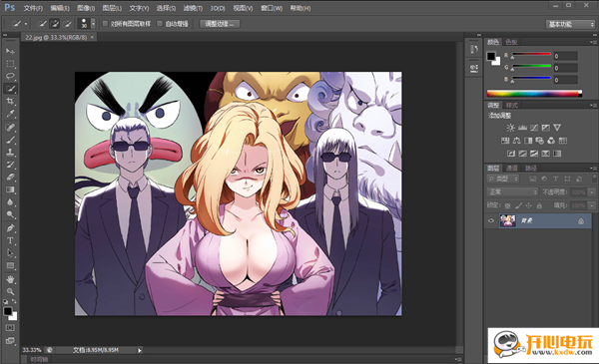Select the Pen tool
The height and width of the screenshot is (364, 599).
[x=10, y=228]
